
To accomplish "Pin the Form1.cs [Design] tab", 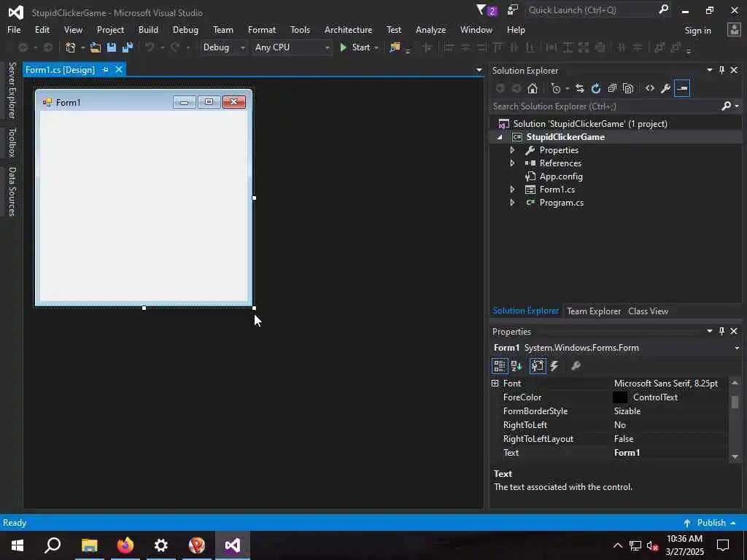I will [105, 69].
